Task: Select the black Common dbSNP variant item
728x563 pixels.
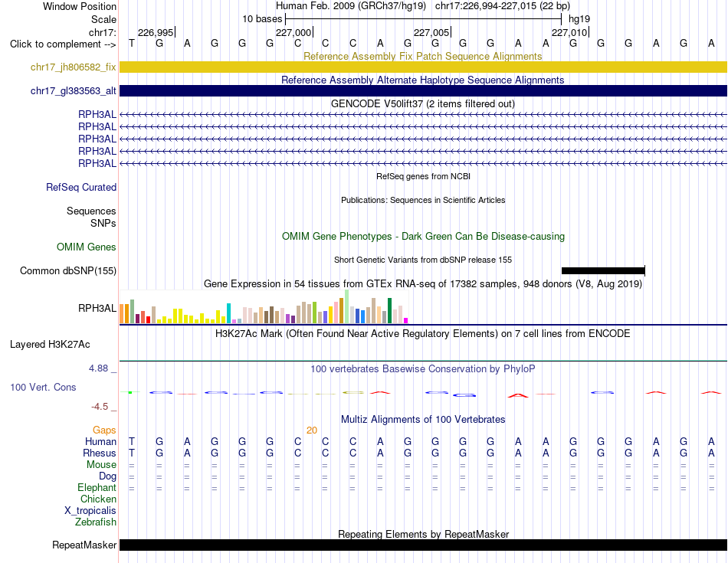Action: 603,270
